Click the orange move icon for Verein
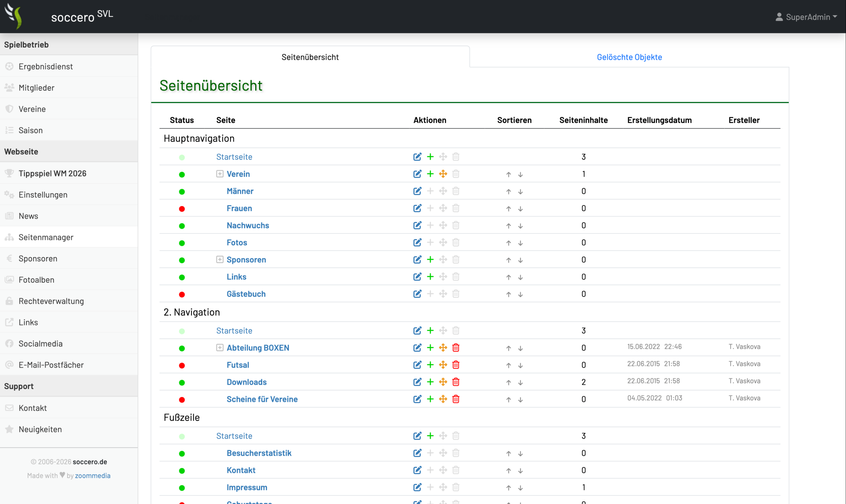 coord(443,174)
